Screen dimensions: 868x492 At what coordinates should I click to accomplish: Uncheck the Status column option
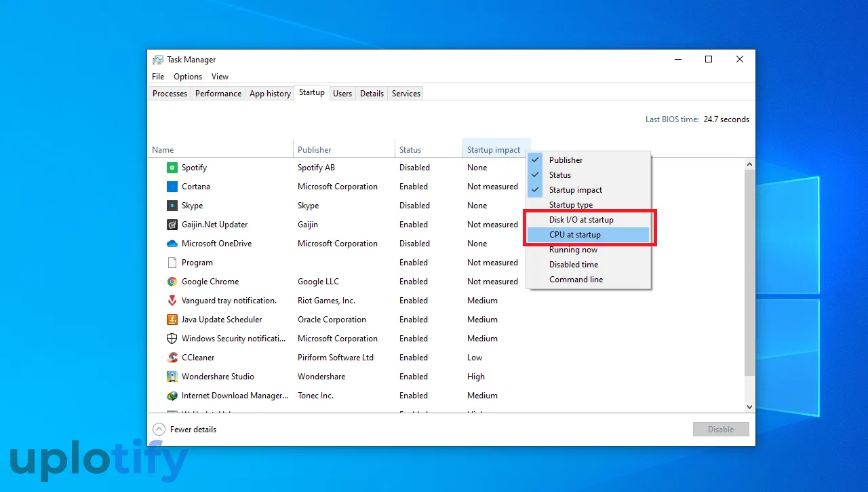tap(589, 175)
